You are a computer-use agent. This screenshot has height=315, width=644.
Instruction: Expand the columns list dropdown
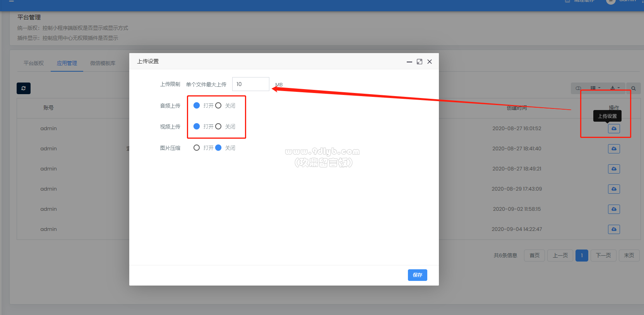coord(596,88)
